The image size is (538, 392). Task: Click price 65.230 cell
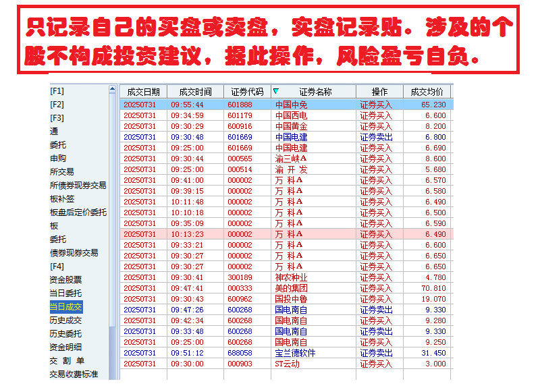433,105
